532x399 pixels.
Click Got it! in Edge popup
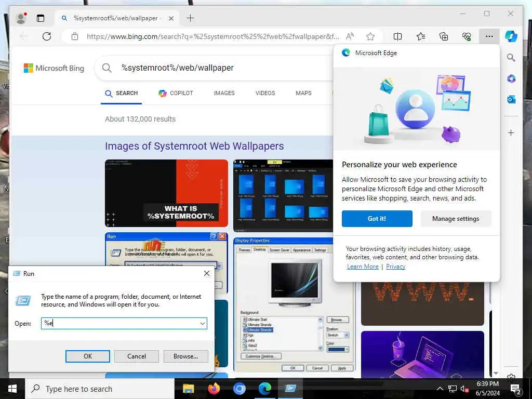pos(377,219)
